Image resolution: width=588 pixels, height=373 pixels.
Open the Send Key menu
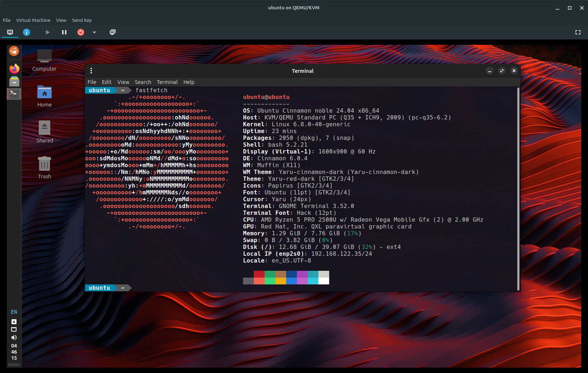click(82, 20)
